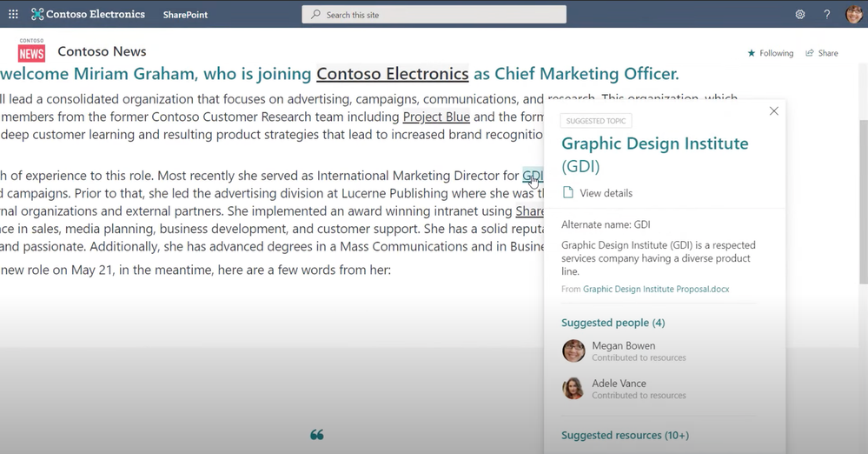The image size is (868, 454).
Task: Click the Contoso News site title
Action: pos(102,51)
